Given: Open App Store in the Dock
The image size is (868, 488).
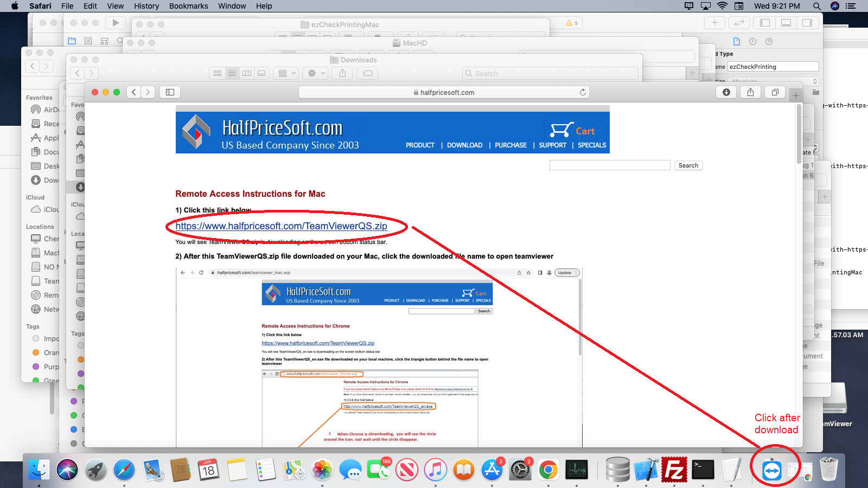Looking at the screenshot, I should click(x=492, y=470).
